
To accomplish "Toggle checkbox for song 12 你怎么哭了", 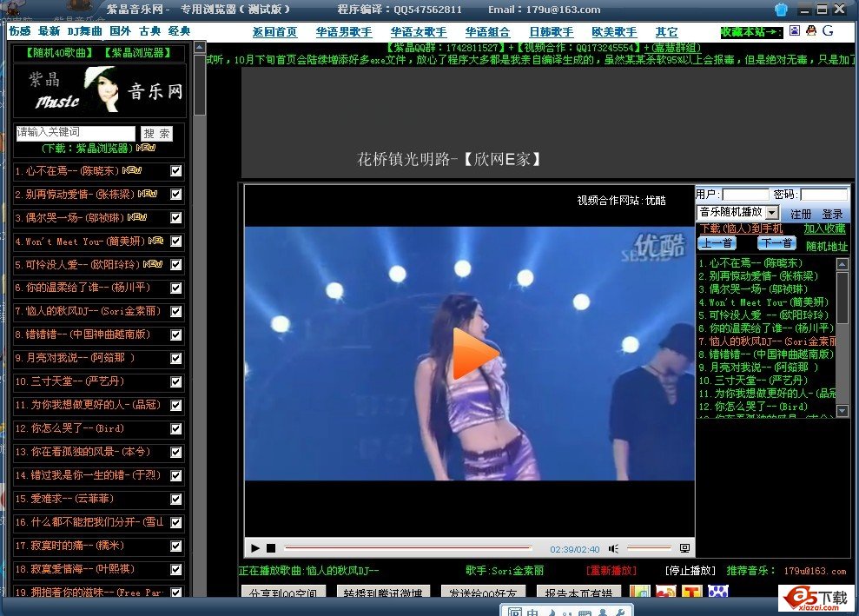I will pos(176,428).
